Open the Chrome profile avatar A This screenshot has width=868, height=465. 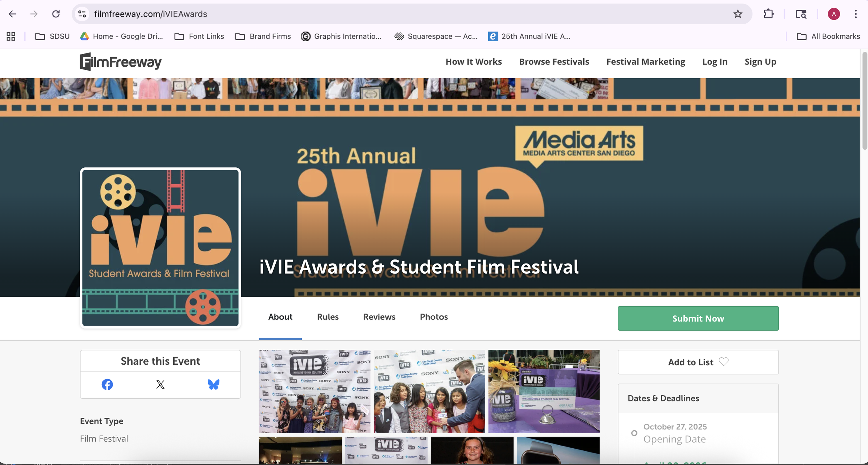[834, 14]
